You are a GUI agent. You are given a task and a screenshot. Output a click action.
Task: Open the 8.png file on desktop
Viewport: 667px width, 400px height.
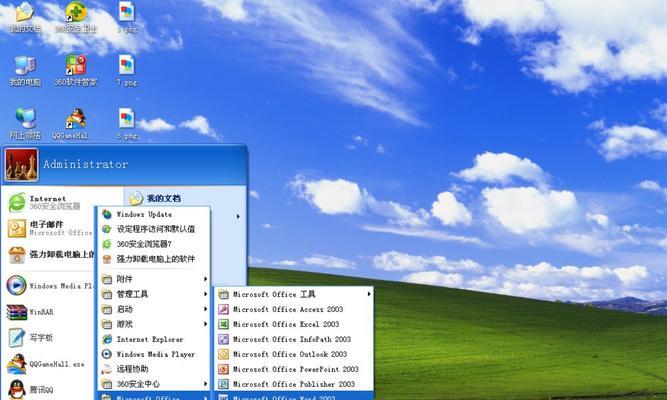126,121
